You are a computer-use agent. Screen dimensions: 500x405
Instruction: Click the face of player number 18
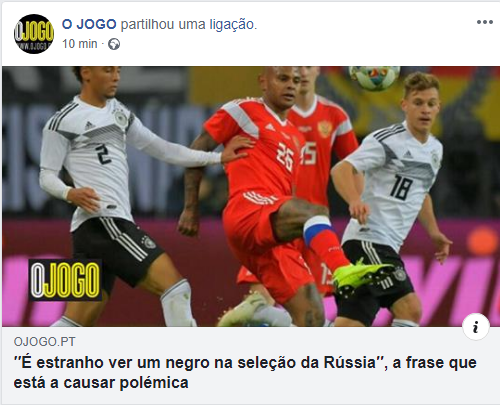tap(420, 107)
